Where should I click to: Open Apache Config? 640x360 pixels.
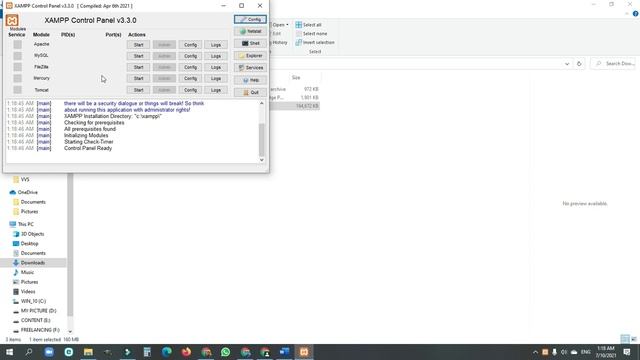click(x=190, y=45)
